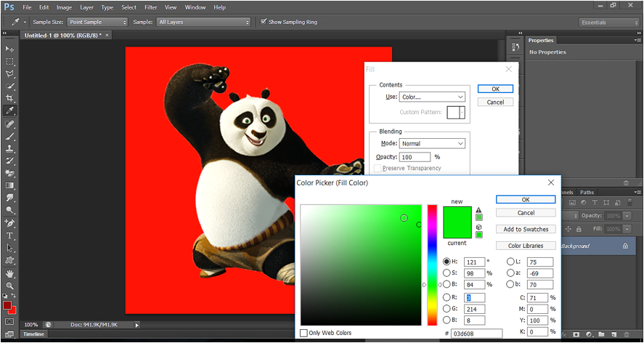Open the Essentials workspace dropdown
This screenshot has width=644, height=343.
pyautogui.click(x=609, y=23)
